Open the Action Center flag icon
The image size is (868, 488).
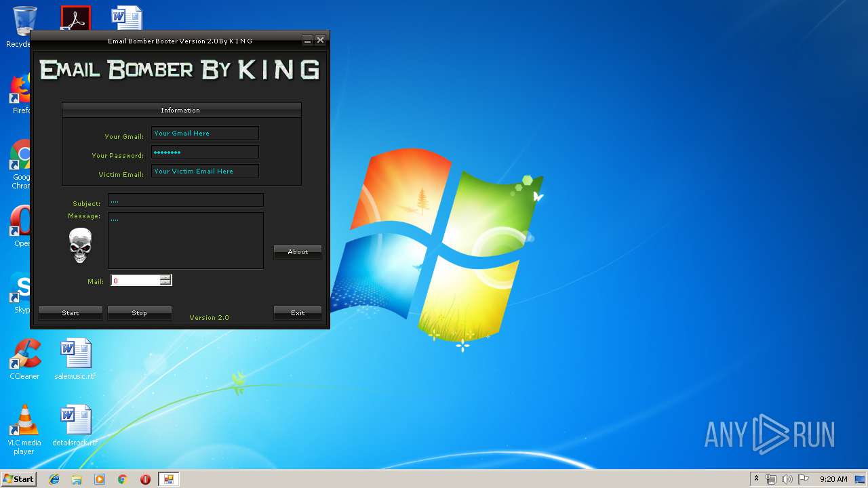804,479
